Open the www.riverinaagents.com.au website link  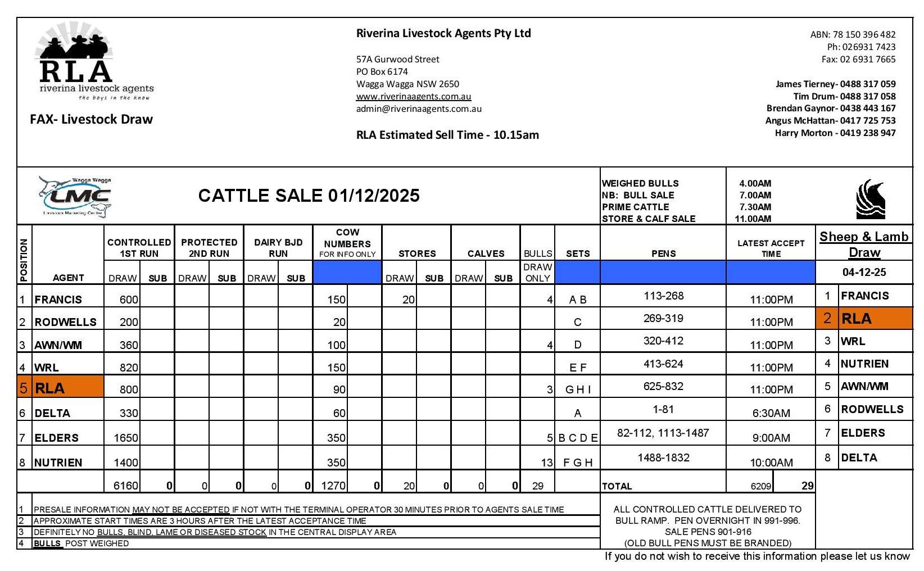[414, 96]
